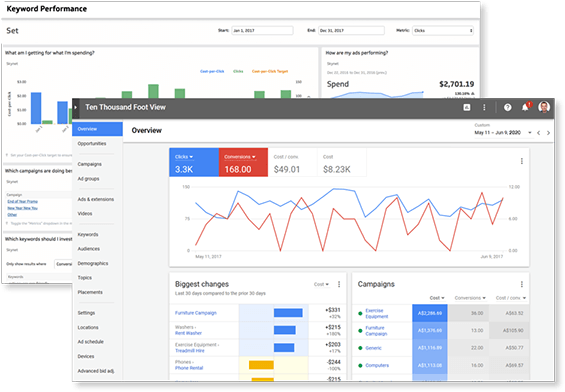The height and width of the screenshot is (392, 565).
Task: Go to previous date range arrow
Action: point(538,133)
